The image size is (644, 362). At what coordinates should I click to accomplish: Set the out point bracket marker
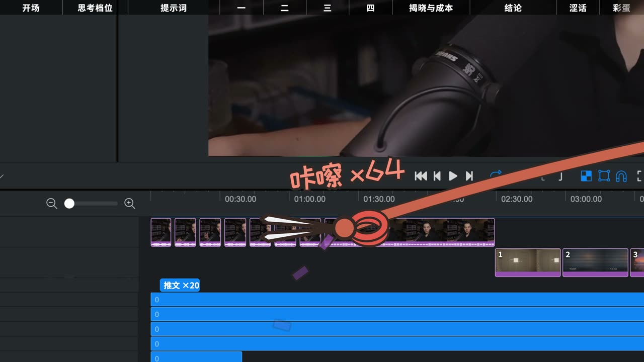(560, 176)
